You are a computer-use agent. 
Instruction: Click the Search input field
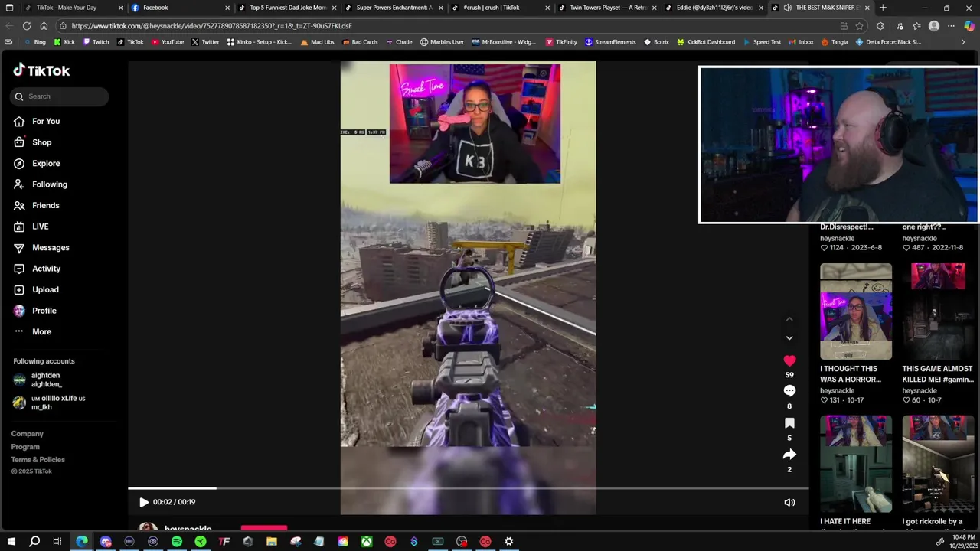click(x=60, y=96)
